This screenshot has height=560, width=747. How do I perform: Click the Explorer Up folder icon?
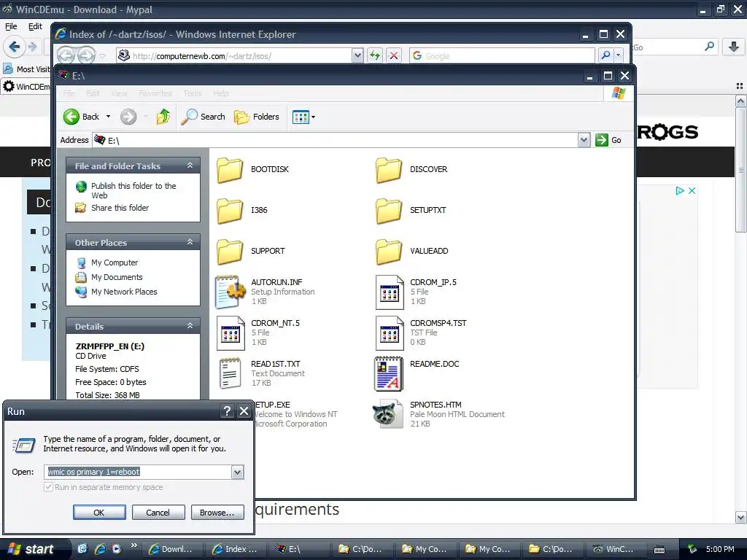click(163, 117)
